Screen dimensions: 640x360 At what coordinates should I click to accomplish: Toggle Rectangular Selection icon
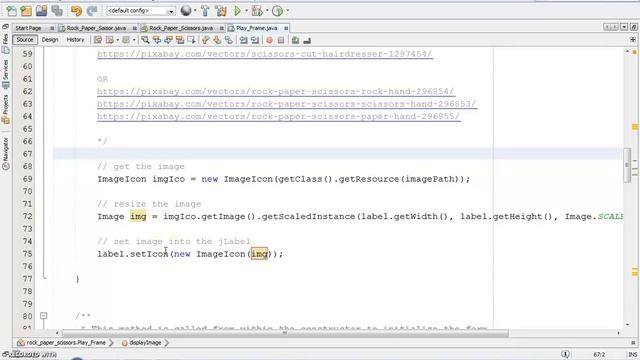pyautogui.click(x=191, y=40)
